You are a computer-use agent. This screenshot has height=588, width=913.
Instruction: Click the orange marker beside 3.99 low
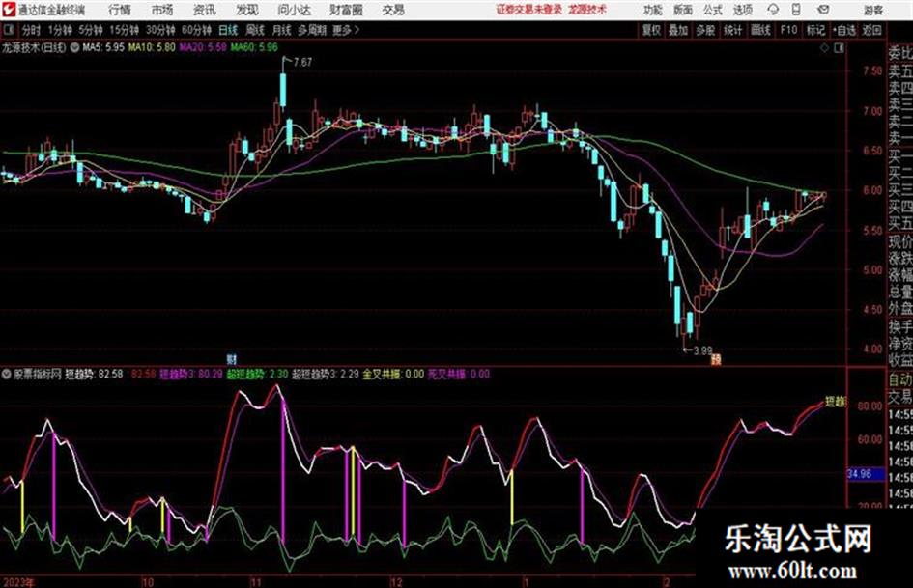pos(716,360)
